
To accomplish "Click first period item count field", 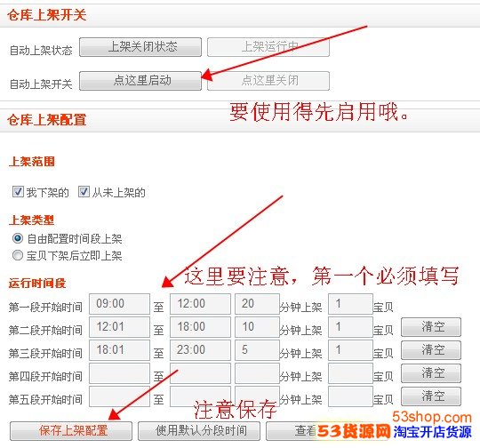I will (350, 304).
